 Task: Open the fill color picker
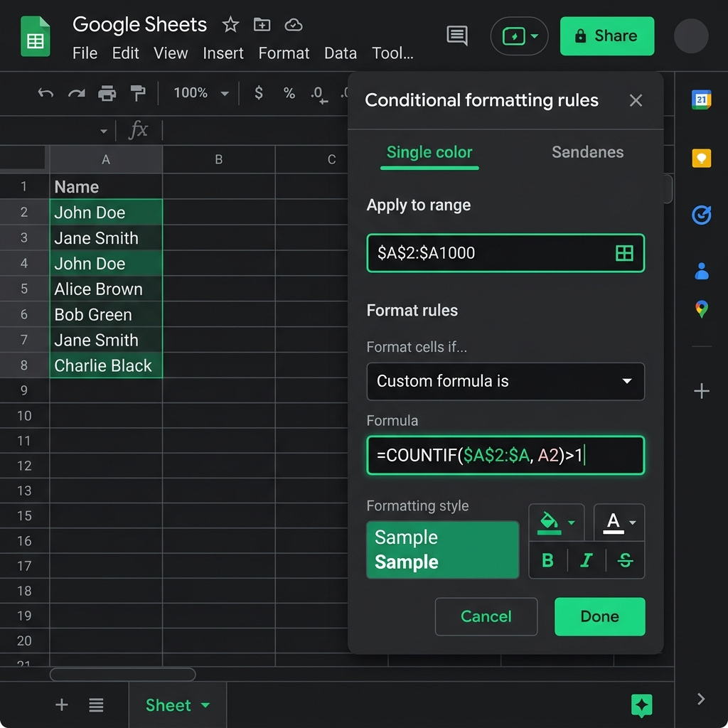pos(556,523)
